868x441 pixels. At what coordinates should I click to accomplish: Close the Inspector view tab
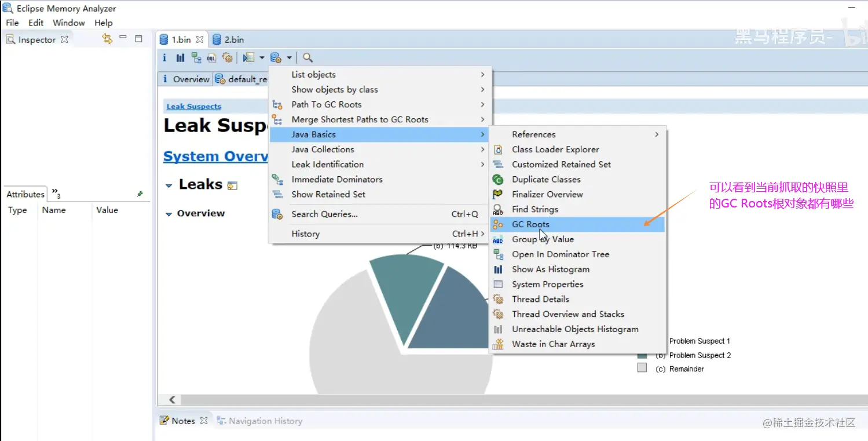point(65,39)
